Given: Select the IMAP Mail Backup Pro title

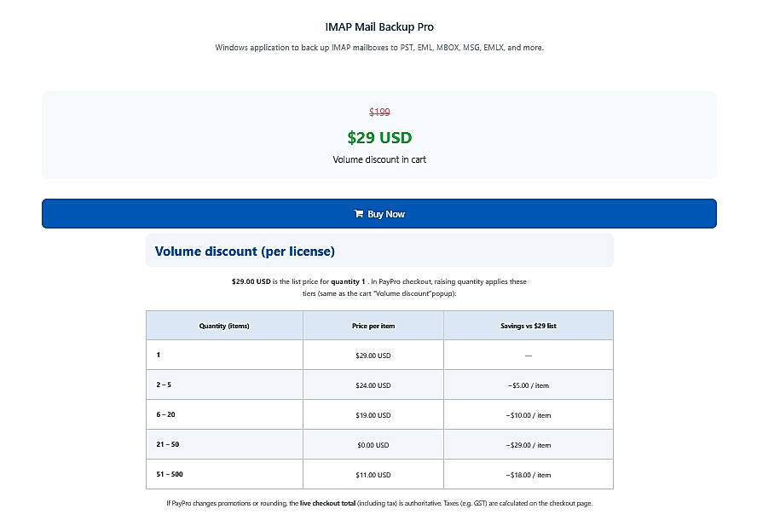Looking at the screenshot, I should [x=379, y=27].
